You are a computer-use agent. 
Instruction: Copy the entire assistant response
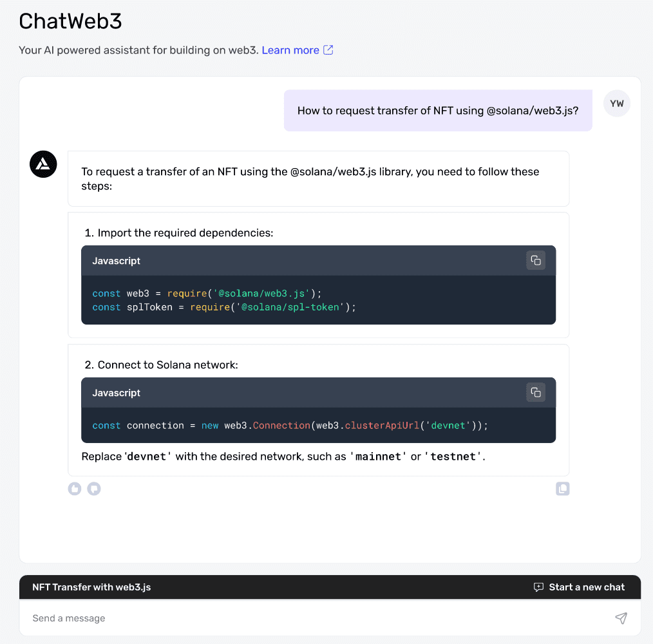coord(562,488)
